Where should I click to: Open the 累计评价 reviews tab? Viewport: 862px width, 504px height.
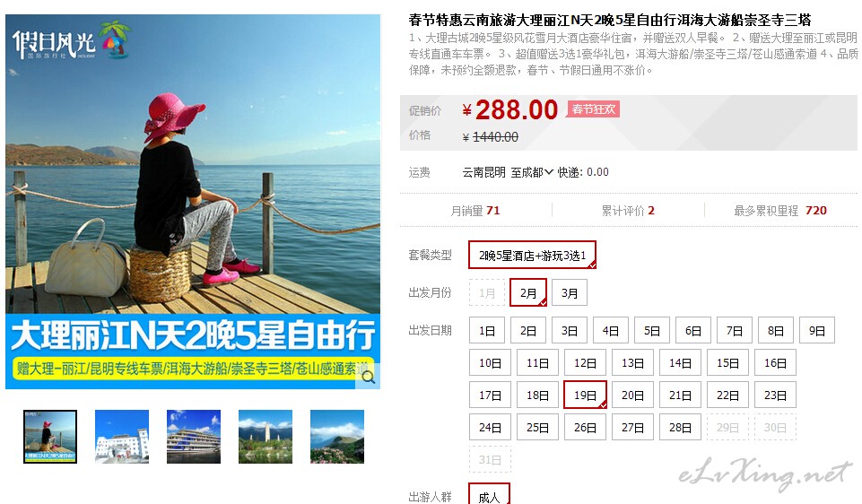(x=628, y=211)
